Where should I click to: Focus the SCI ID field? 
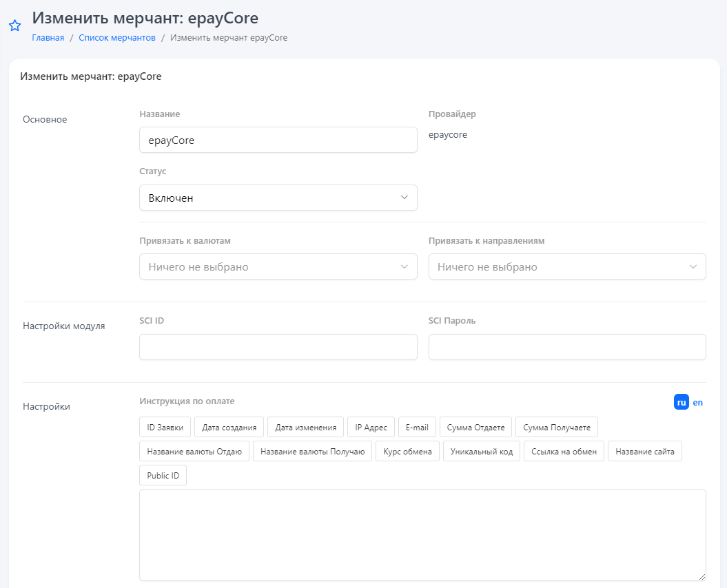pyautogui.click(x=278, y=347)
